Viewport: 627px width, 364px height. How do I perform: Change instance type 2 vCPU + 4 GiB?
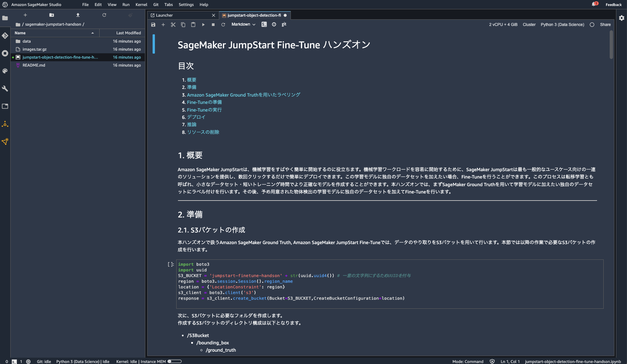(x=503, y=25)
